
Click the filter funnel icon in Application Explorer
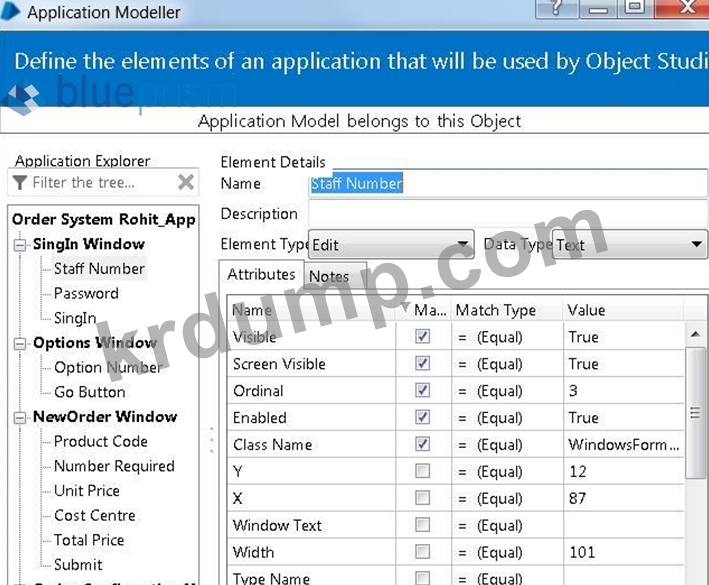tap(20, 183)
